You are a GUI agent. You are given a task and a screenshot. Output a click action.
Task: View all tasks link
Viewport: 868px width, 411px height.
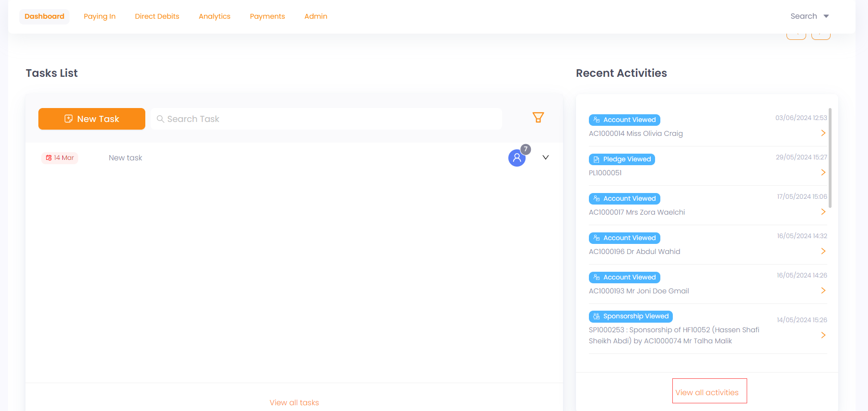(x=294, y=402)
